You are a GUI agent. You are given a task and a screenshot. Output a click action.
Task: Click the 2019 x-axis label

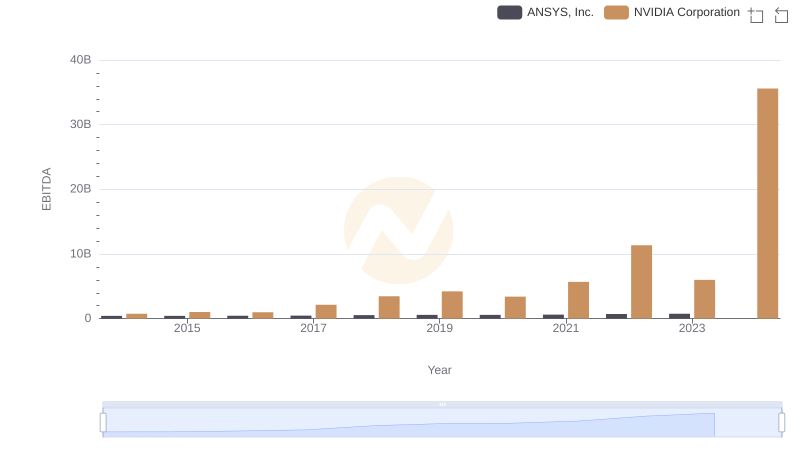point(439,328)
